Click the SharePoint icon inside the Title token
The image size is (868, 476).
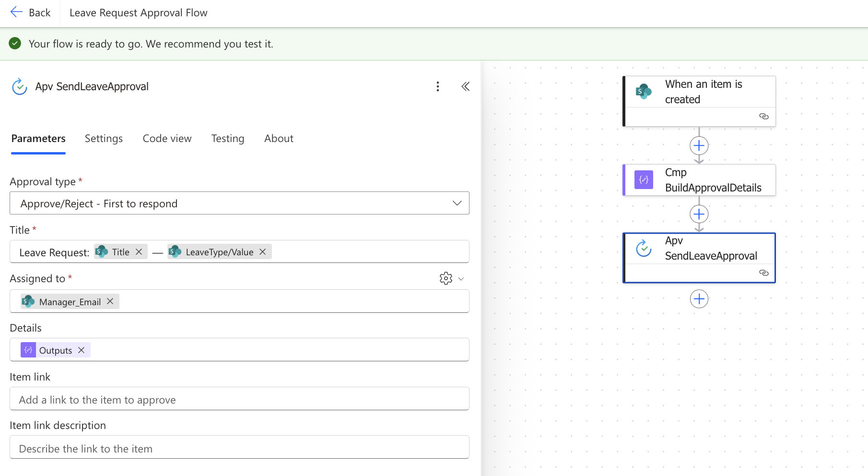click(x=101, y=251)
